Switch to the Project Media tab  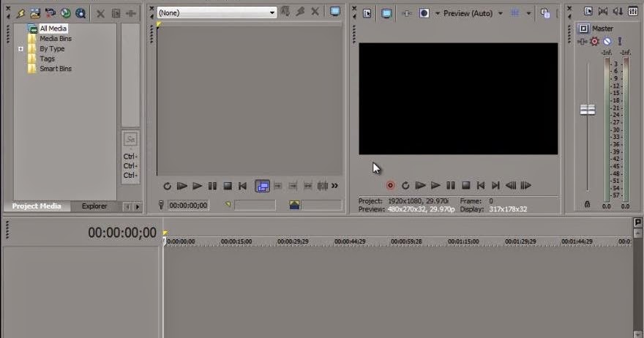(37, 206)
